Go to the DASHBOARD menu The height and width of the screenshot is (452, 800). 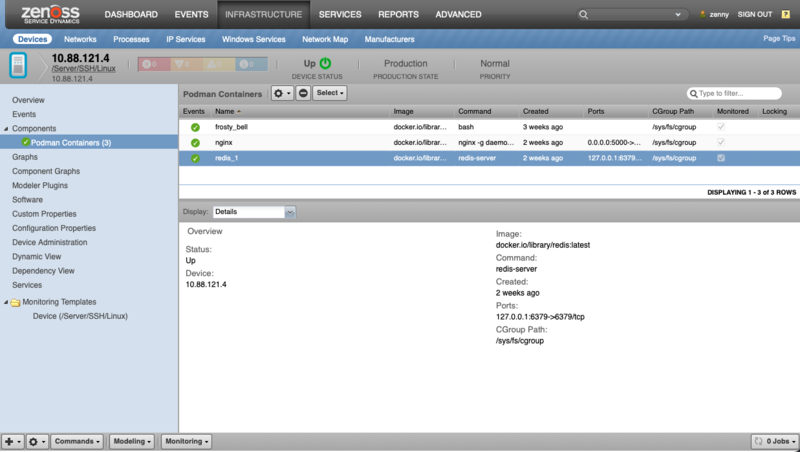tap(131, 15)
